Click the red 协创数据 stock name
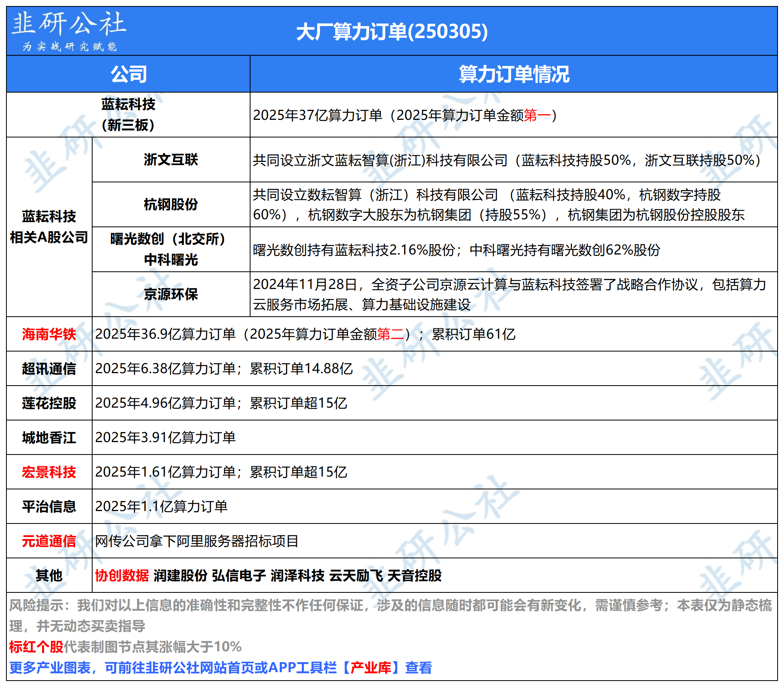The image size is (784, 687). click(x=122, y=576)
